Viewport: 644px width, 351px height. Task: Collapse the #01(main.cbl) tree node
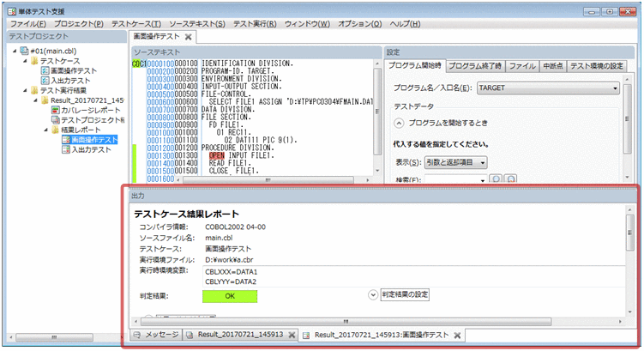(x=15, y=51)
